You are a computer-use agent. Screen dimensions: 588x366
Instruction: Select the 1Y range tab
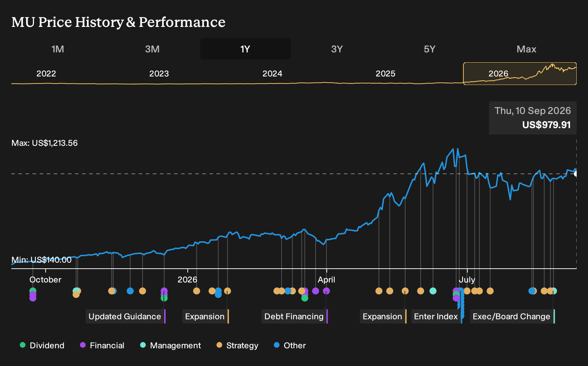tap(246, 49)
